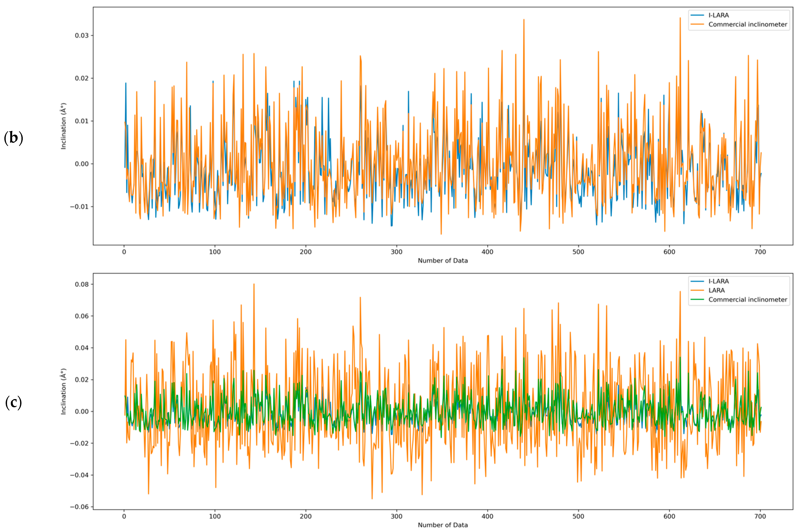Click the orange Commercial inclinometer swatch in top legend
This screenshot has height=532, width=798.
point(697,24)
